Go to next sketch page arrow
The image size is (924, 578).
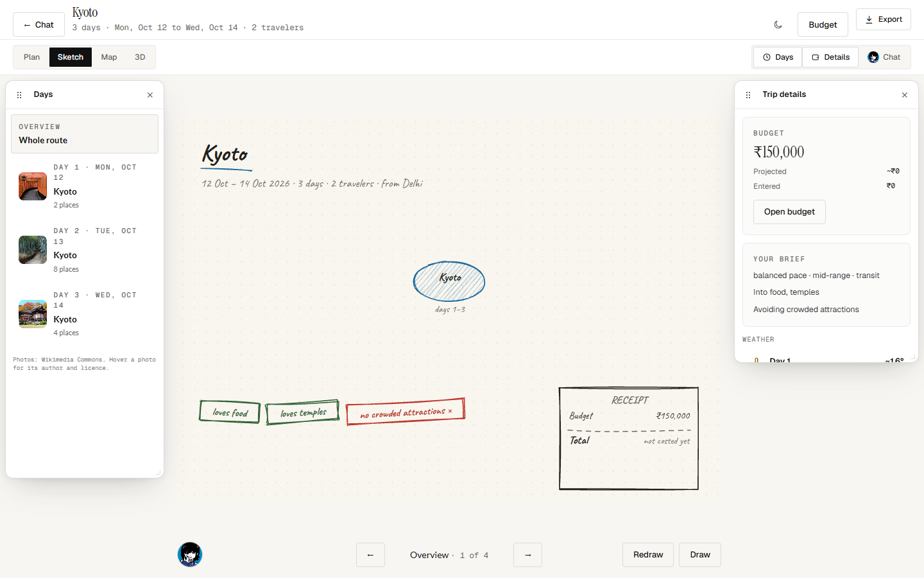(527, 555)
